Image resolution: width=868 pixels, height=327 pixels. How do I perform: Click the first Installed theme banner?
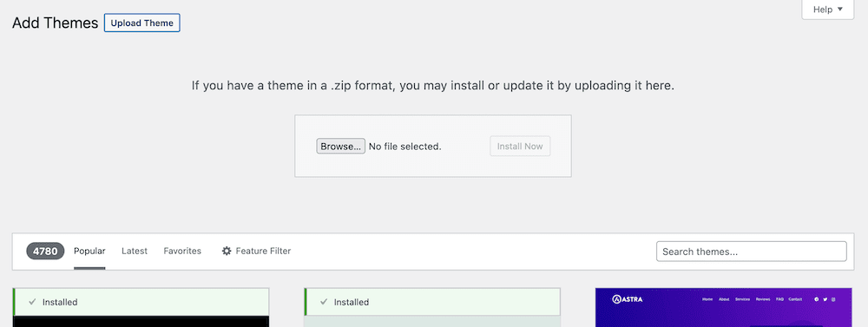pos(141,302)
